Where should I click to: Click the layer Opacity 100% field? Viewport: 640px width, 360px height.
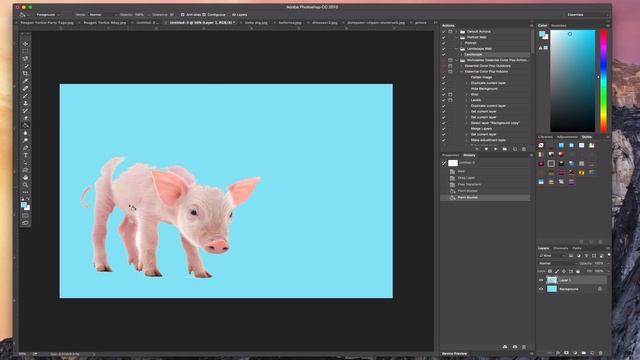point(599,263)
